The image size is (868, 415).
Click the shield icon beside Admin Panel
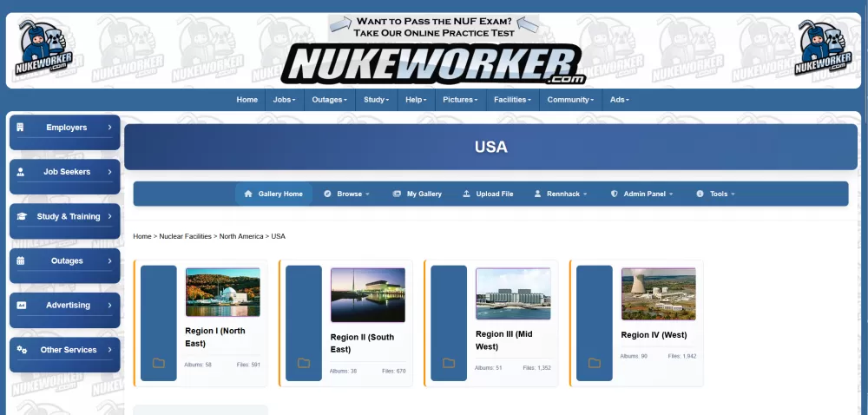tap(614, 194)
